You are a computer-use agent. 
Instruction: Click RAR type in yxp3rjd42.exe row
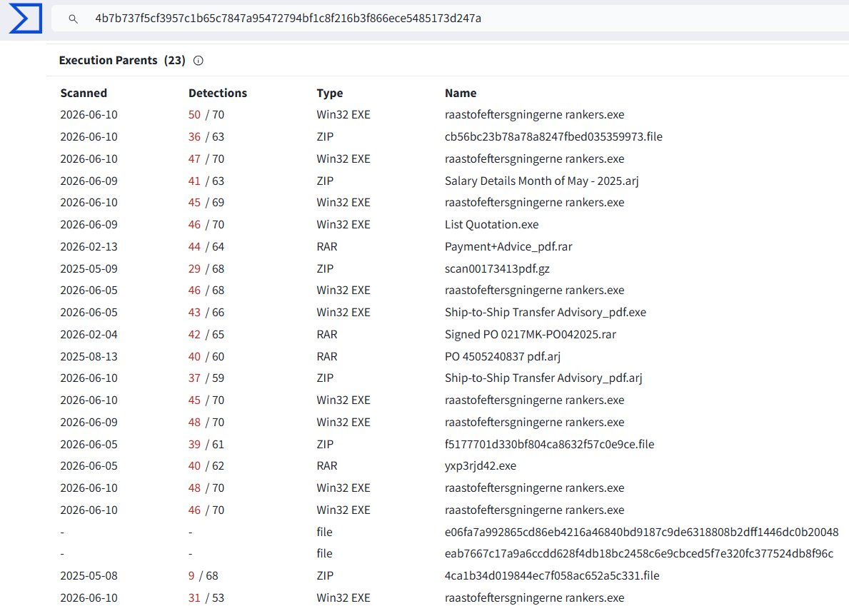(x=327, y=466)
